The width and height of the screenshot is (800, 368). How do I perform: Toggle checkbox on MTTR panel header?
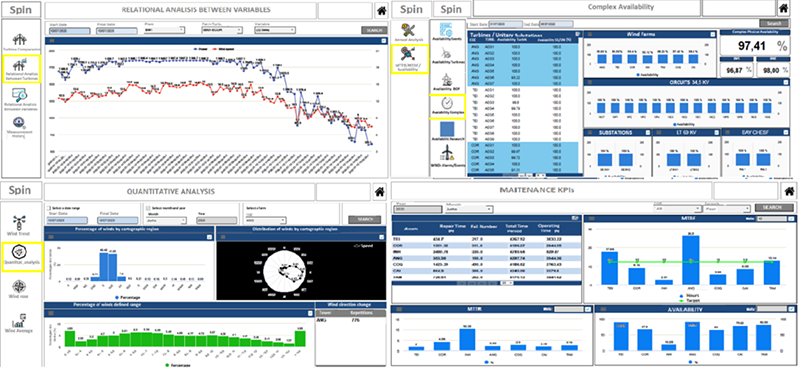(x=588, y=309)
